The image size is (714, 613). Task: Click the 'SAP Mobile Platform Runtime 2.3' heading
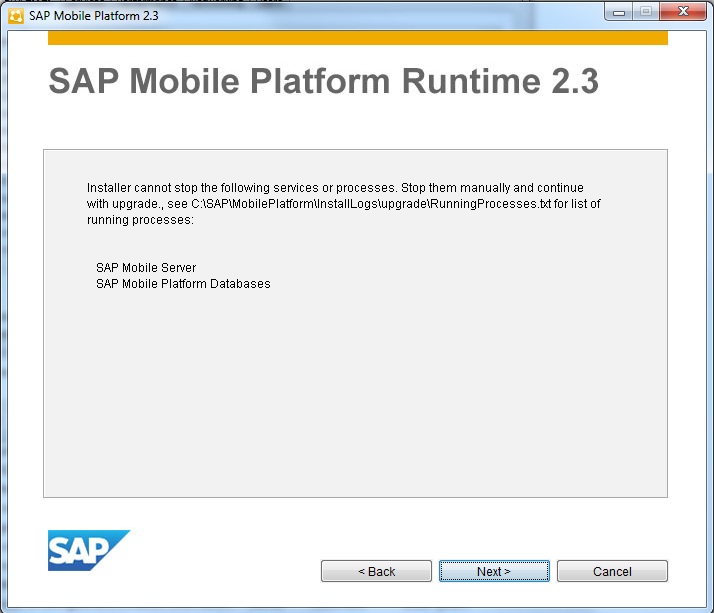point(323,81)
